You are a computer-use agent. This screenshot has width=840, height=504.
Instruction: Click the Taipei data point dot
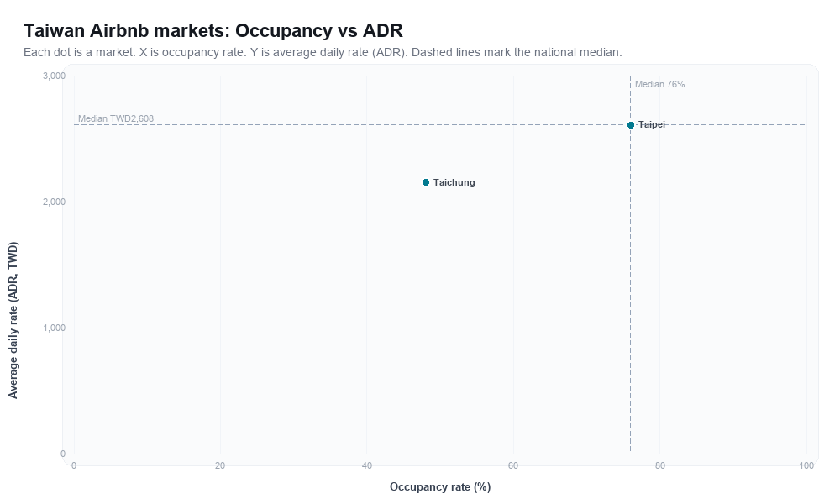631,125
